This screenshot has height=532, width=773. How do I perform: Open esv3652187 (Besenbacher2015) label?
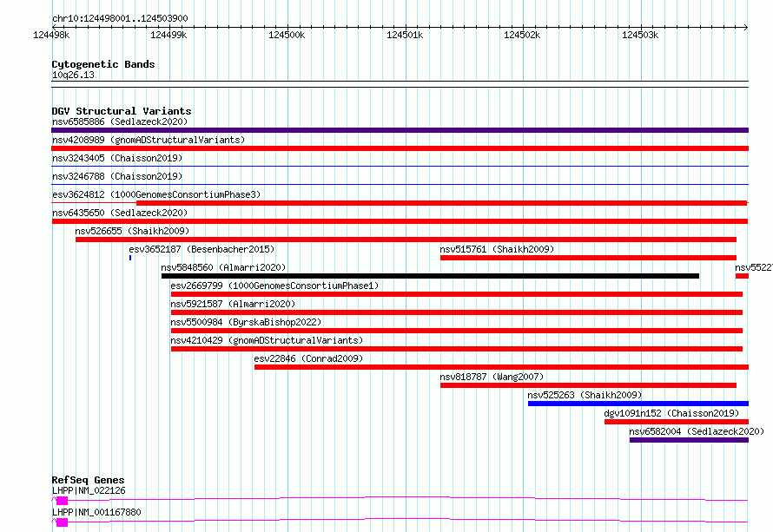click(x=202, y=249)
